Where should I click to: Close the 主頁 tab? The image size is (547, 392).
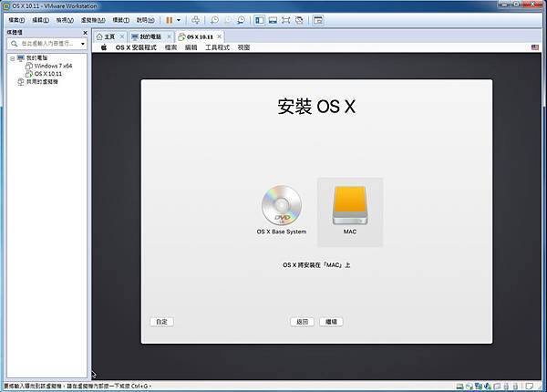(122, 36)
